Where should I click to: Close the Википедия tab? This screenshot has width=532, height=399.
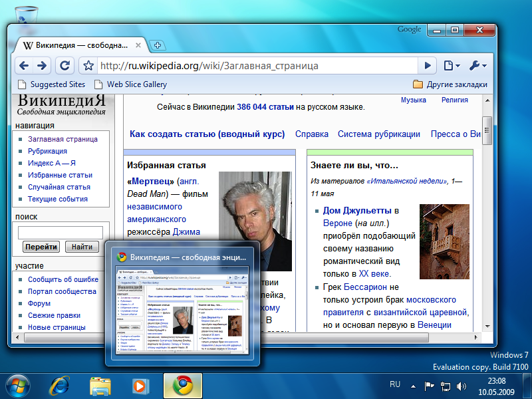pos(138,45)
